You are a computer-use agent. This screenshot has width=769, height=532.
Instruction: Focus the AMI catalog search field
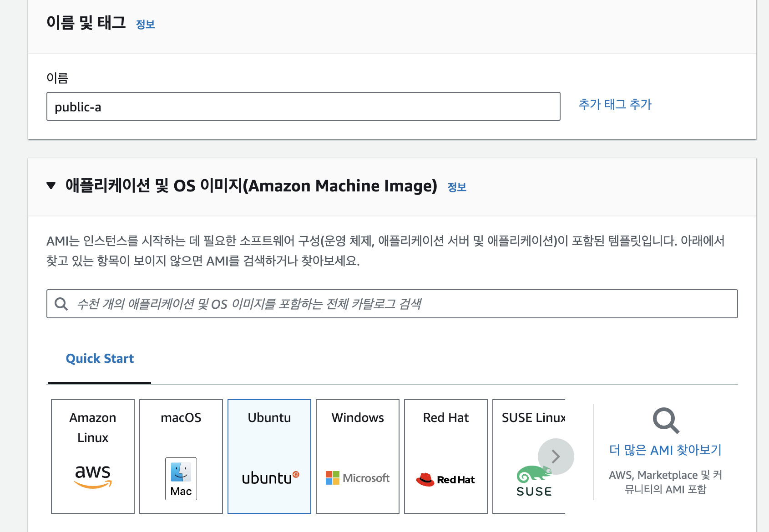(392, 304)
